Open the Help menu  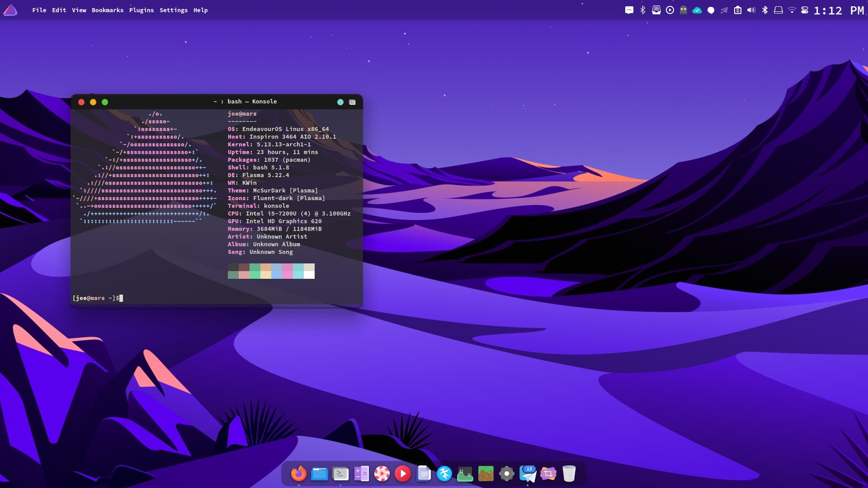coord(201,10)
